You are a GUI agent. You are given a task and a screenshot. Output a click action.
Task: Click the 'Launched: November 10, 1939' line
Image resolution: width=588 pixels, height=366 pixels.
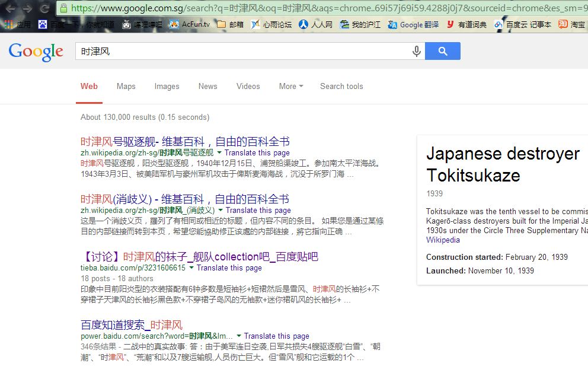480,270
